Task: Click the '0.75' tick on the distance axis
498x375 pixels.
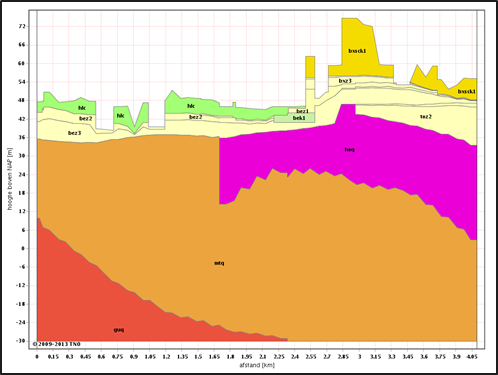Action: point(118,357)
